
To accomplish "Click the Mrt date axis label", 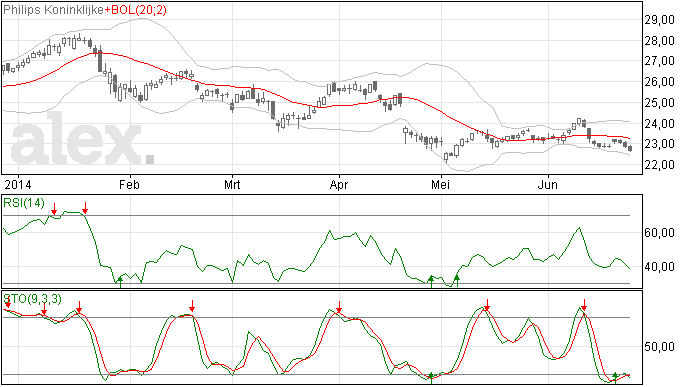I will pyautogui.click(x=232, y=184).
